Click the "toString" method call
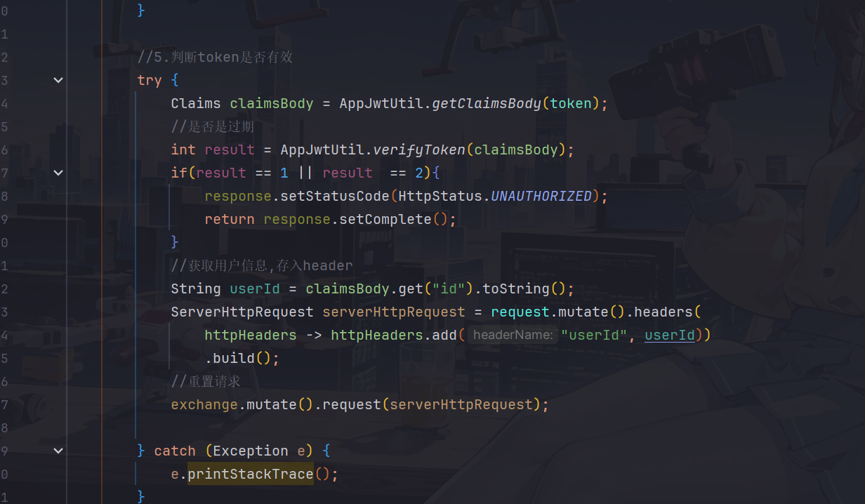Image resolution: width=865 pixels, height=504 pixels. (x=516, y=289)
